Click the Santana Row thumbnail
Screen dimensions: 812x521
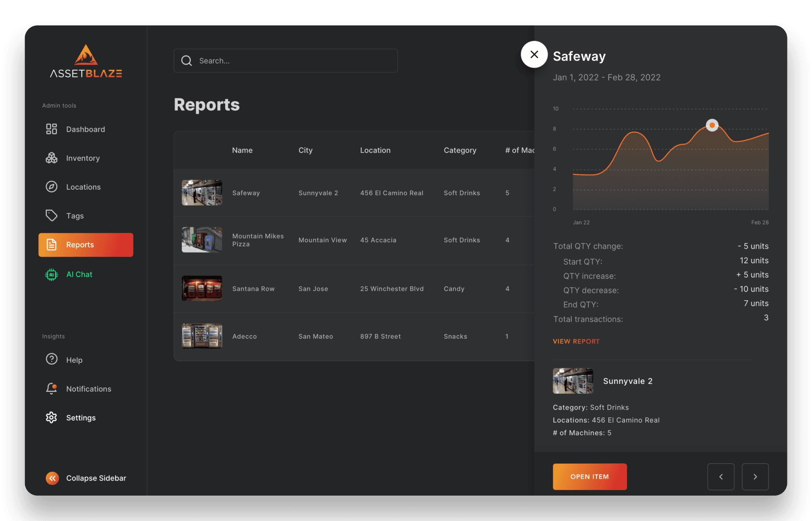point(202,288)
